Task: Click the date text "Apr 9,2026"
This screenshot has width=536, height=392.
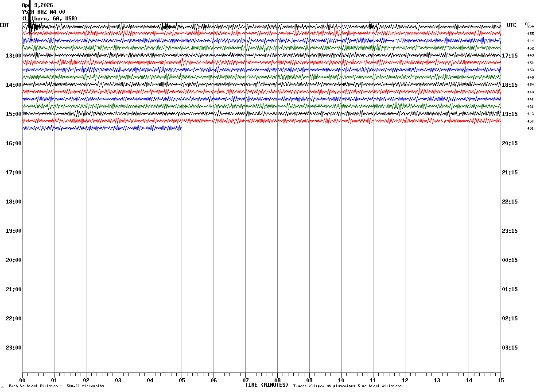Action: 37,5
